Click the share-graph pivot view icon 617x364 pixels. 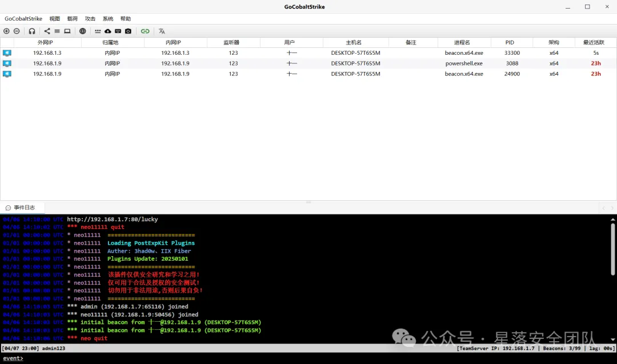[x=47, y=31]
